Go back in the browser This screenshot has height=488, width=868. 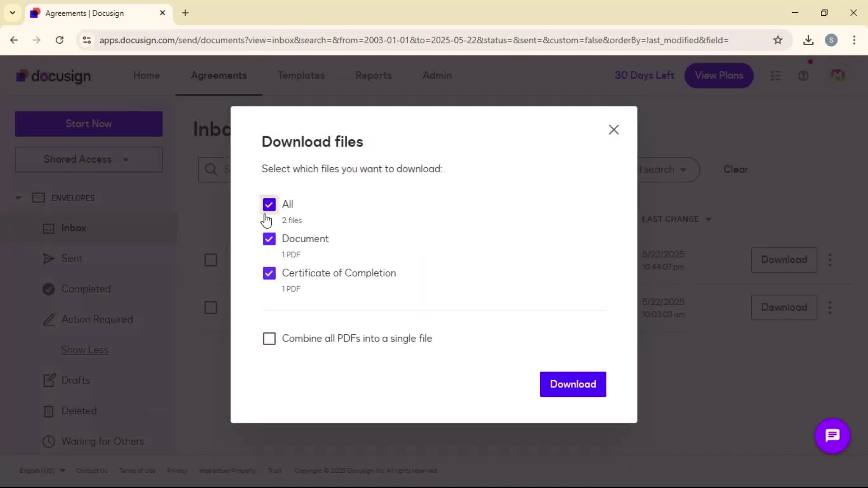[x=14, y=40]
